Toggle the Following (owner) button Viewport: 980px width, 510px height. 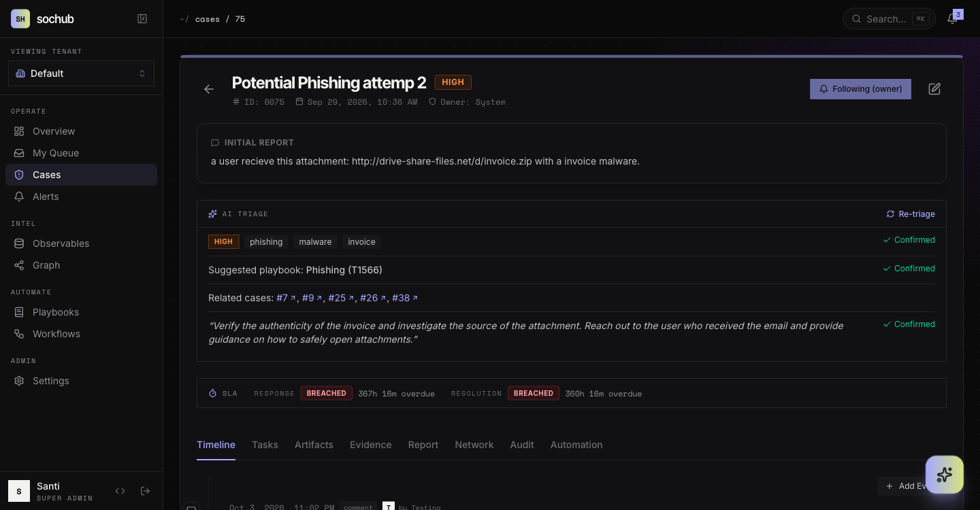[x=860, y=89]
